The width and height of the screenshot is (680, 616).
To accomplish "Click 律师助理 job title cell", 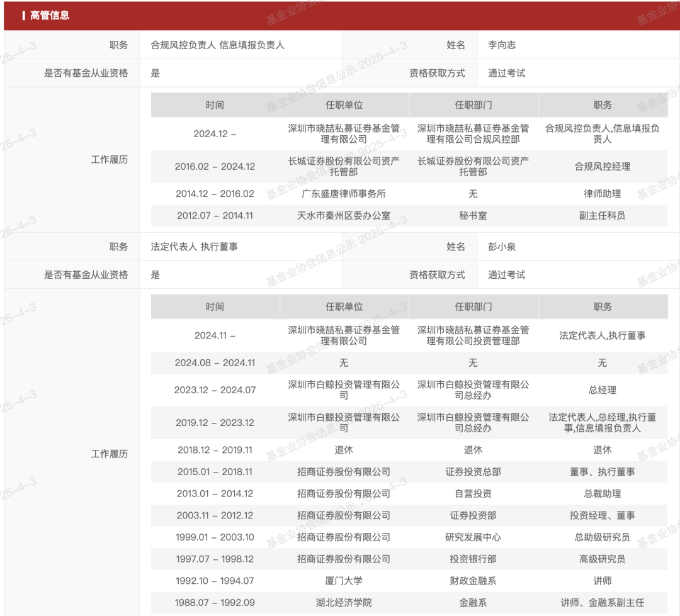I will (x=603, y=194).
